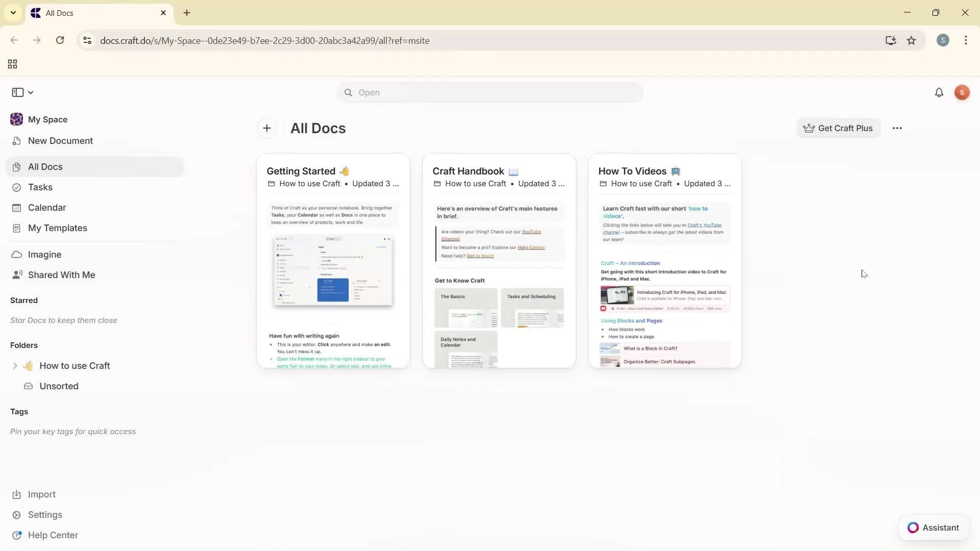Open the user avatar in Craft header

pyautogui.click(x=962, y=92)
